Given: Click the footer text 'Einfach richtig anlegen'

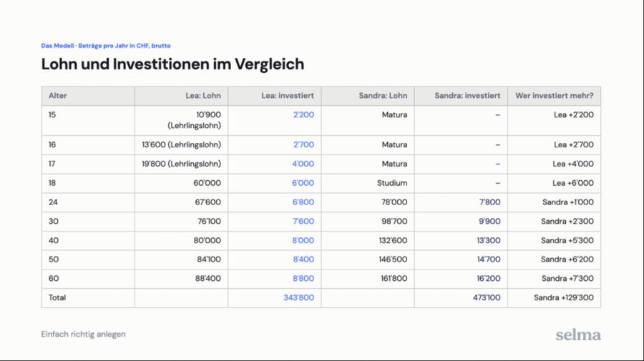Looking at the screenshot, I should (x=84, y=335).
